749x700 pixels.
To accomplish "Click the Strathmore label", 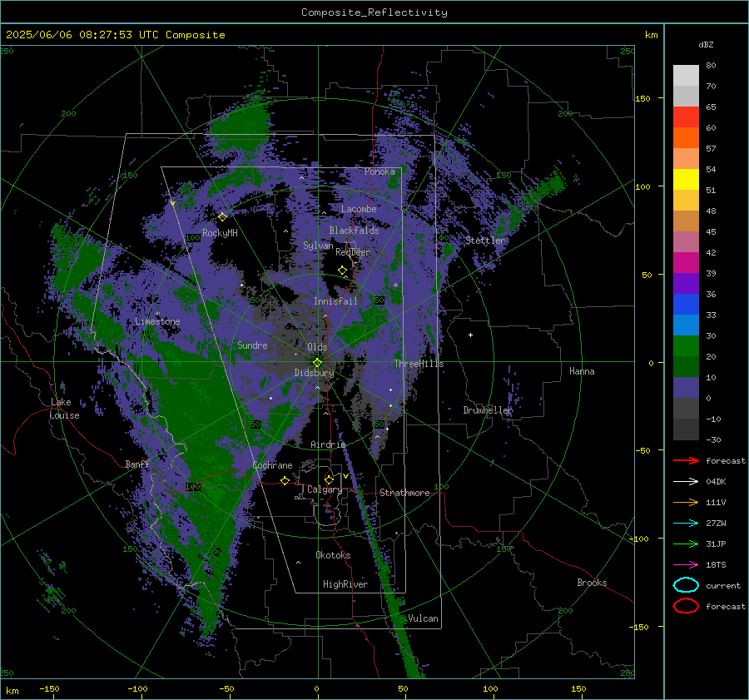I will coord(404,493).
